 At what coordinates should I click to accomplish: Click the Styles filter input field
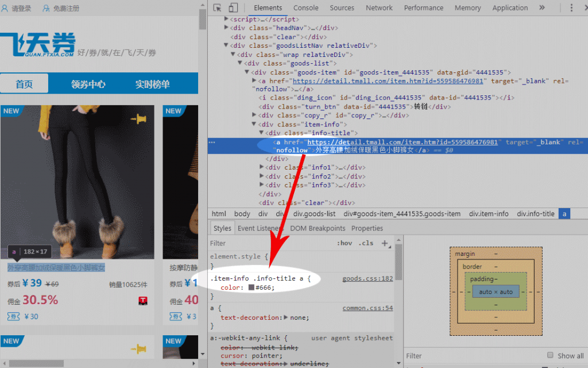tap(270, 243)
